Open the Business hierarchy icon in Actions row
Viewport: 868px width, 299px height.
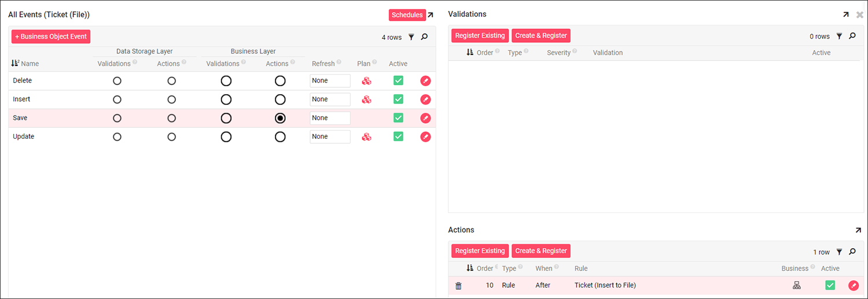[797, 285]
